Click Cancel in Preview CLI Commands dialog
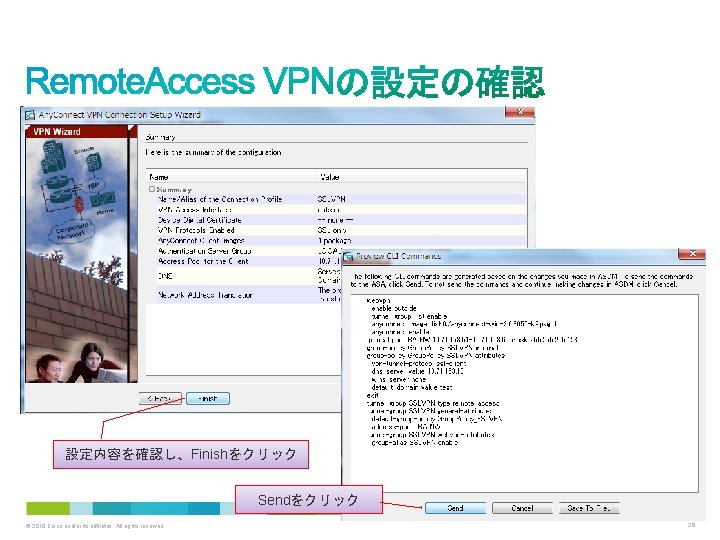 click(x=522, y=508)
